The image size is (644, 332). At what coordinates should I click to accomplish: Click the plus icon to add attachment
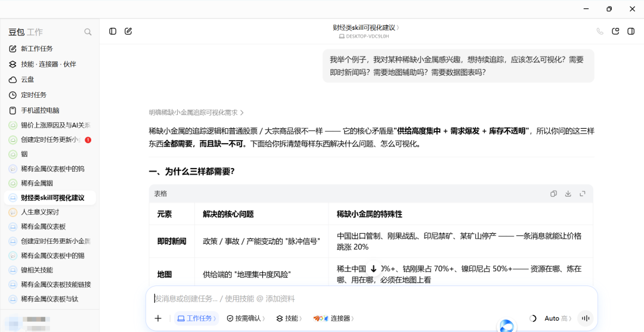click(158, 318)
